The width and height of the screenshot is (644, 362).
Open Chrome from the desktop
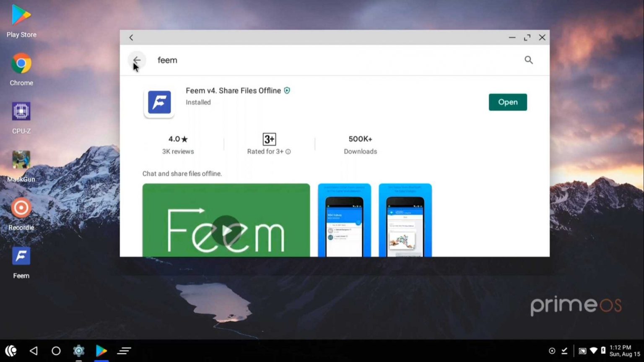[x=21, y=63]
